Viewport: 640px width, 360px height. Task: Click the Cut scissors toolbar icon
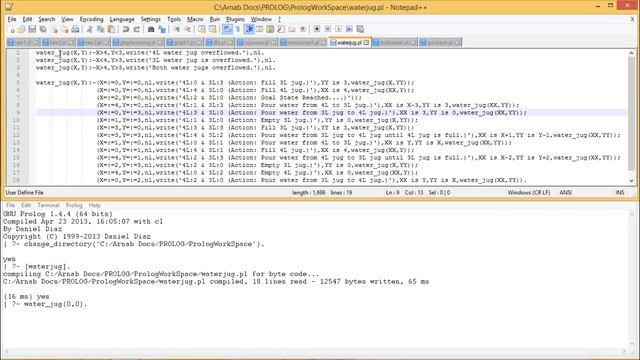89,29
